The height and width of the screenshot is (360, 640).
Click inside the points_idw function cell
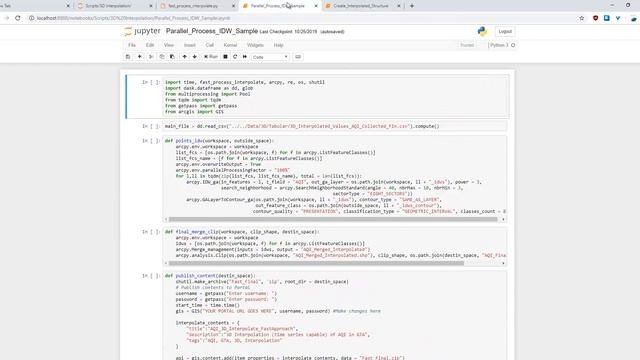click(336, 176)
